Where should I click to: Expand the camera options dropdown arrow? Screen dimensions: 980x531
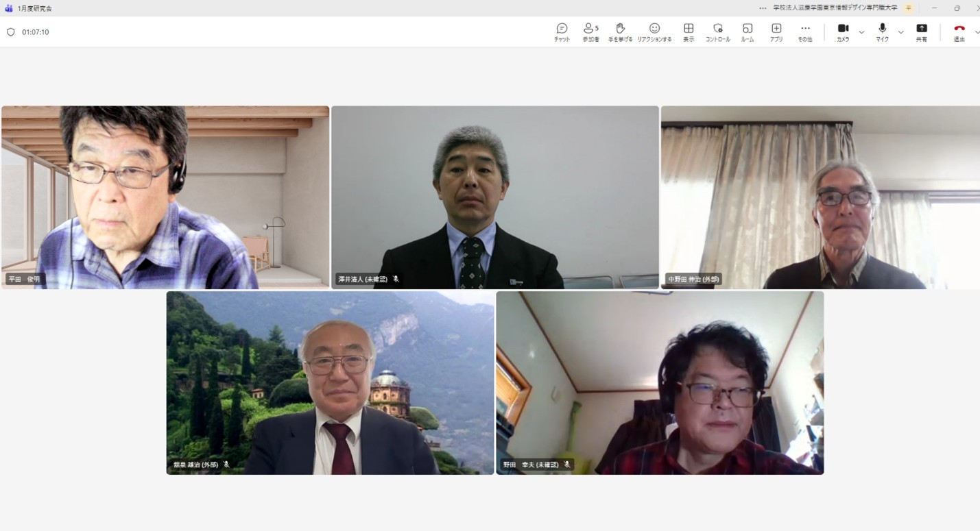(861, 32)
